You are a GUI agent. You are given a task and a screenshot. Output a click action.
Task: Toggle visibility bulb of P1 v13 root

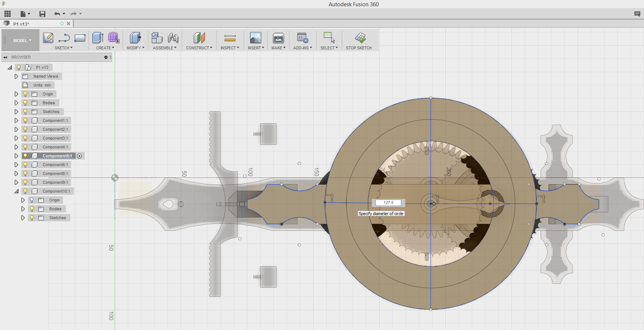[x=19, y=67]
